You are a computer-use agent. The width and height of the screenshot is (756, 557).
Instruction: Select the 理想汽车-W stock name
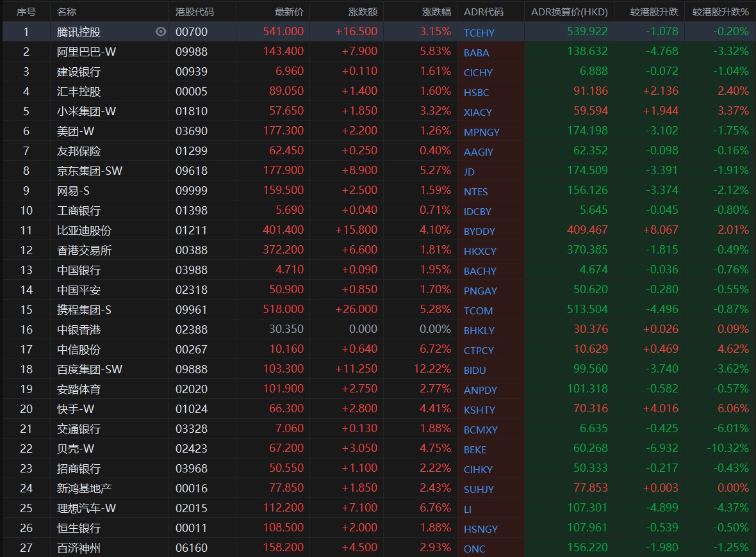tap(86, 508)
